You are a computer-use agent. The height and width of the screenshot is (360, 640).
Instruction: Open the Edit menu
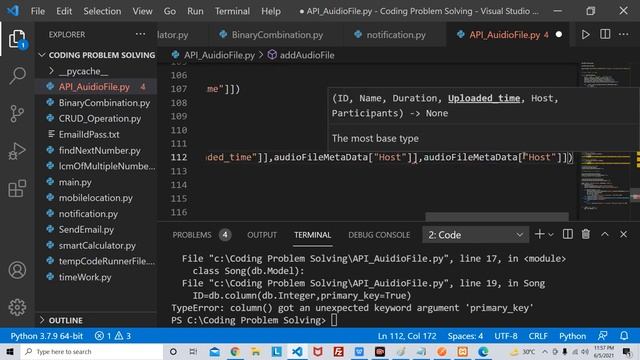[x=64, y=11]
